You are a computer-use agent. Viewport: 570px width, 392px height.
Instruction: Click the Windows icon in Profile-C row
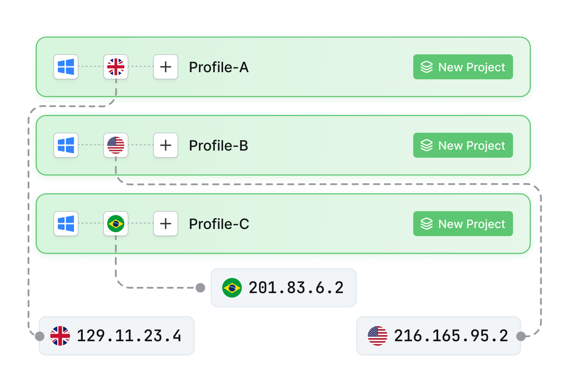[66, 224]
